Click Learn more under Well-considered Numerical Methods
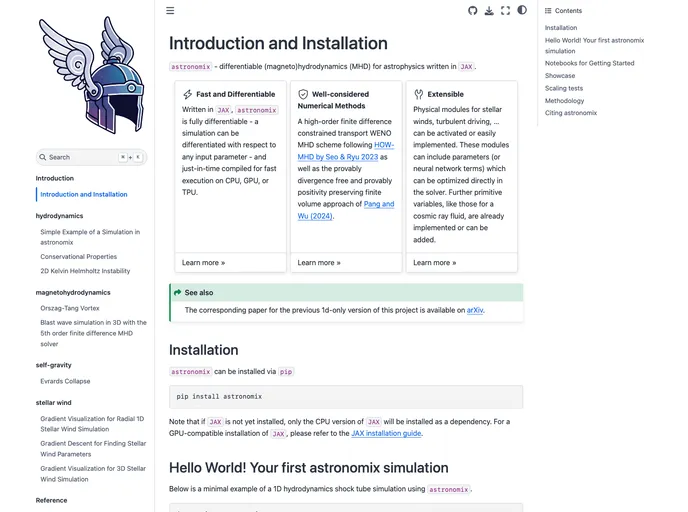The width and height of the screenshot is (688, 512). coord(319,263)
